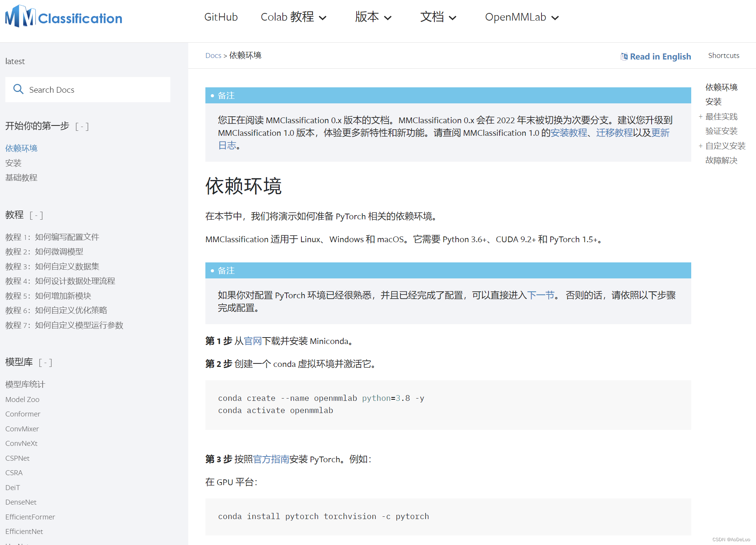
Task: Expand the Colab 教程 dropdown
Action: click(293, 17)
